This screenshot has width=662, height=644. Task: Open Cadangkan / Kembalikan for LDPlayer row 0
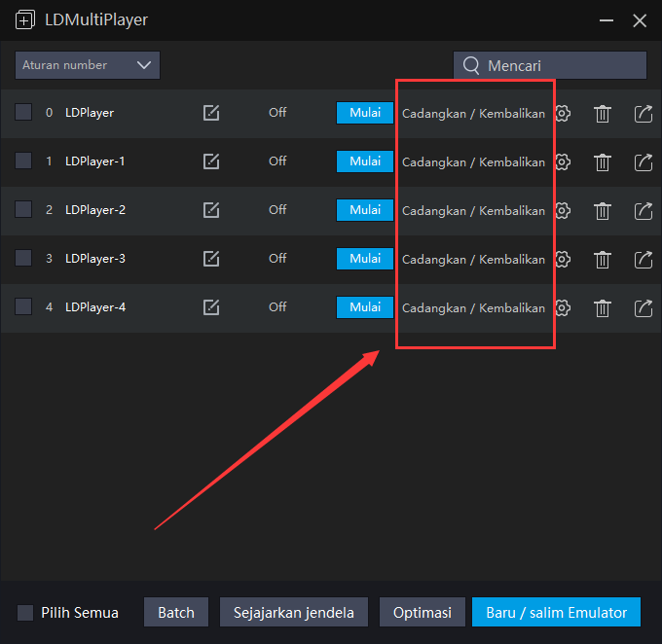click(473, 114)
